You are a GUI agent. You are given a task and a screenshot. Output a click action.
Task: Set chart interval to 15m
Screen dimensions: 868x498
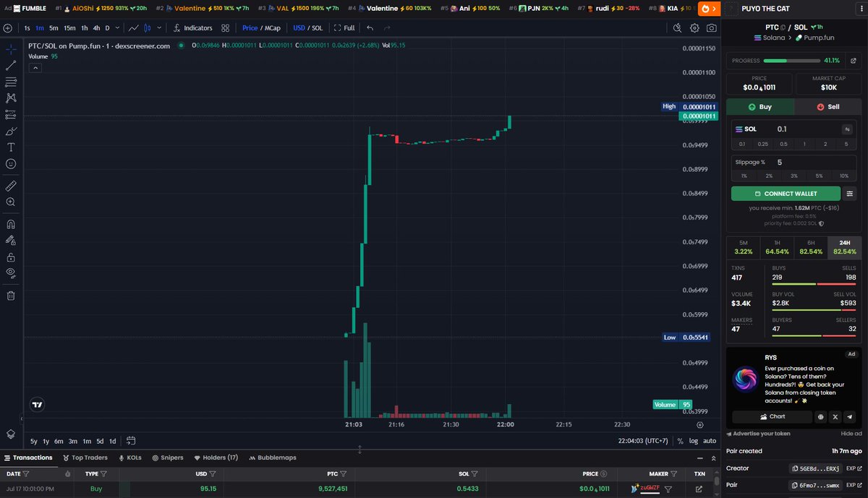[69, 28]
